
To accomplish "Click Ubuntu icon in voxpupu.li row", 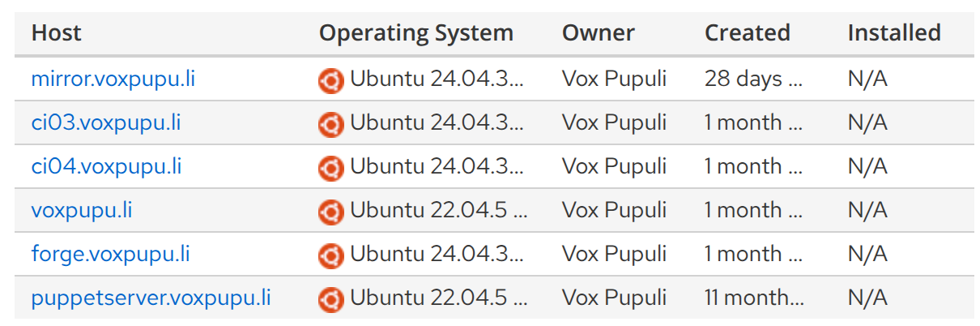I will coord(330,211).
